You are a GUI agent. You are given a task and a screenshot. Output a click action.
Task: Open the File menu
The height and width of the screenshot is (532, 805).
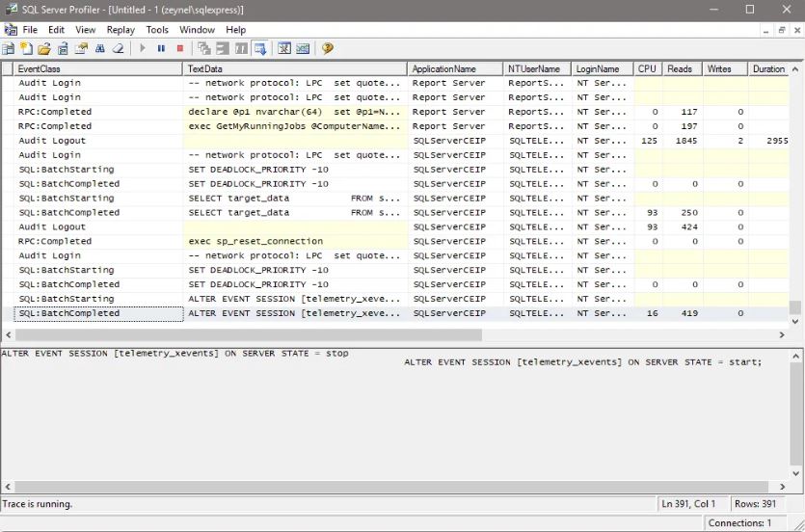tap(30, 30)
